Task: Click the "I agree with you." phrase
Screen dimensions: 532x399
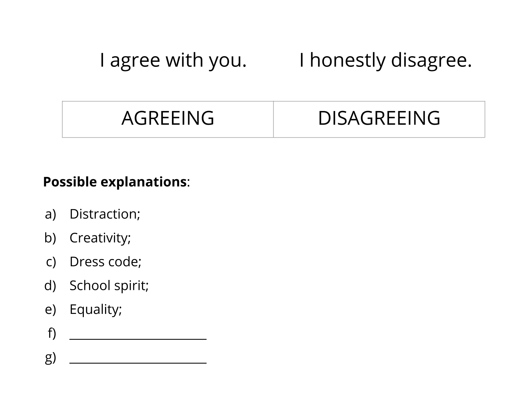Action: pos(173,60)
